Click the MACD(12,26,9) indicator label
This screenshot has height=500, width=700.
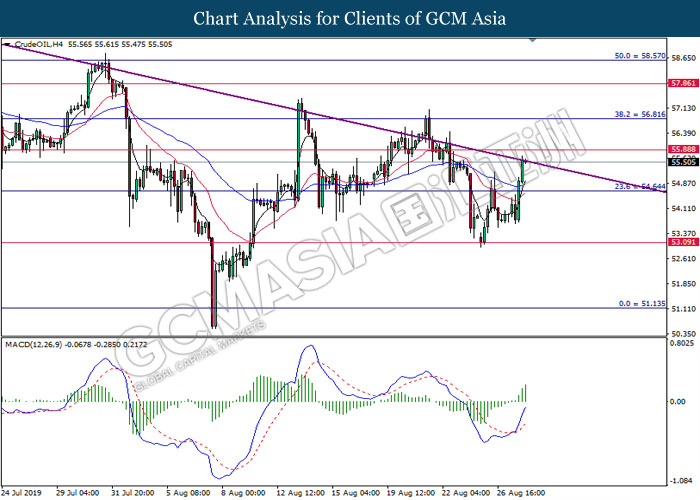pos(33,345)
